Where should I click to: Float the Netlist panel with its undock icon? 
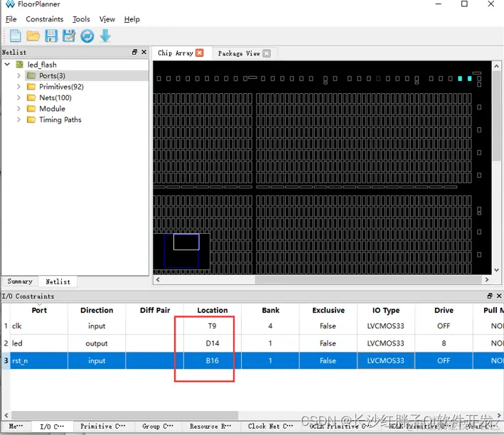pos(134,52)
